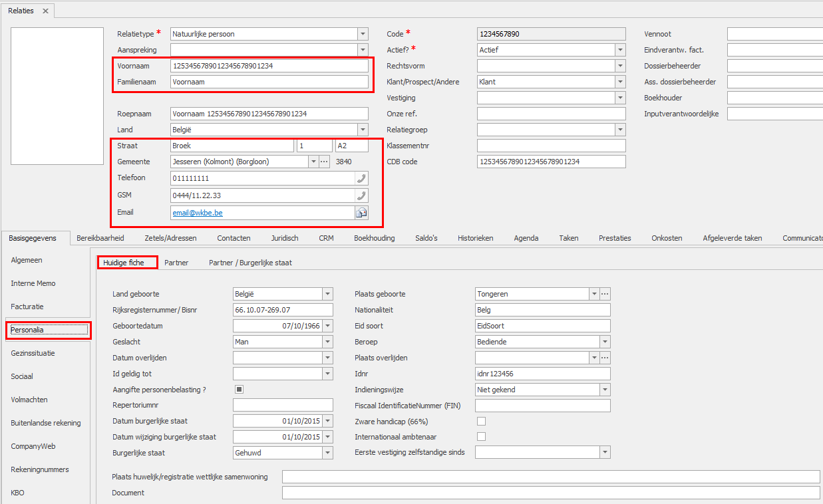This screenshot has width=823, height=504.
Task: Close the Relaties tab
Action: (45, 11)
